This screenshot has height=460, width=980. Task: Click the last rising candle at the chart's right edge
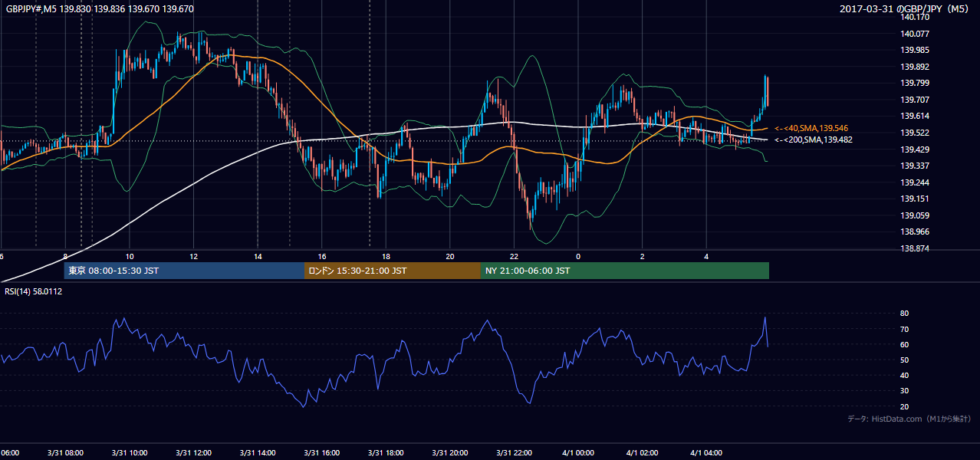click(765, 90)
